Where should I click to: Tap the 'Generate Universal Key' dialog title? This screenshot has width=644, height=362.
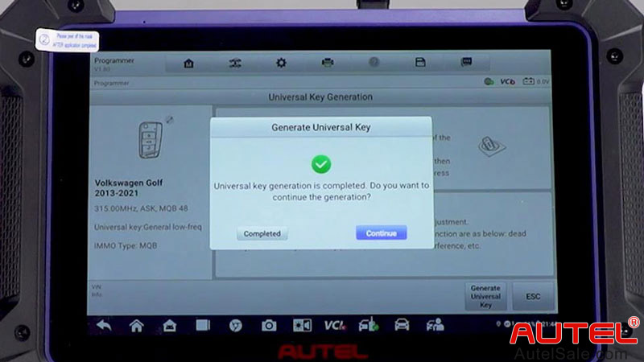coord(320,128)
